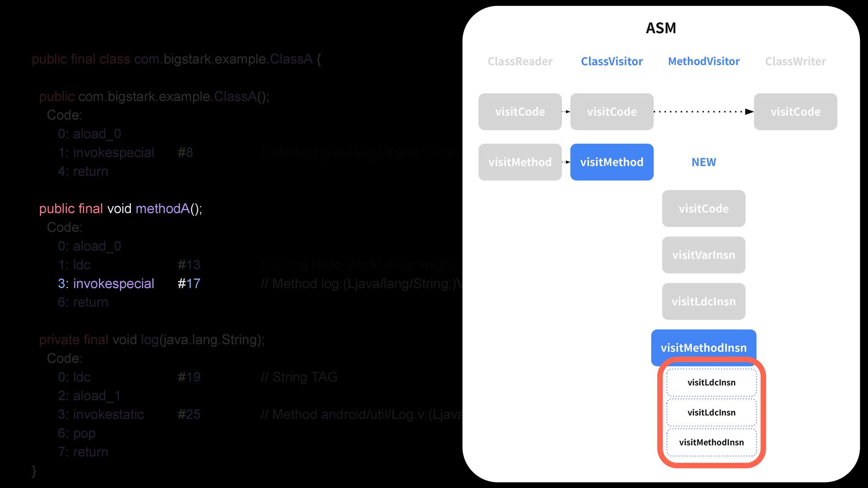
Task: Select the ClassVisitor column header
Action: click(612, 61)
